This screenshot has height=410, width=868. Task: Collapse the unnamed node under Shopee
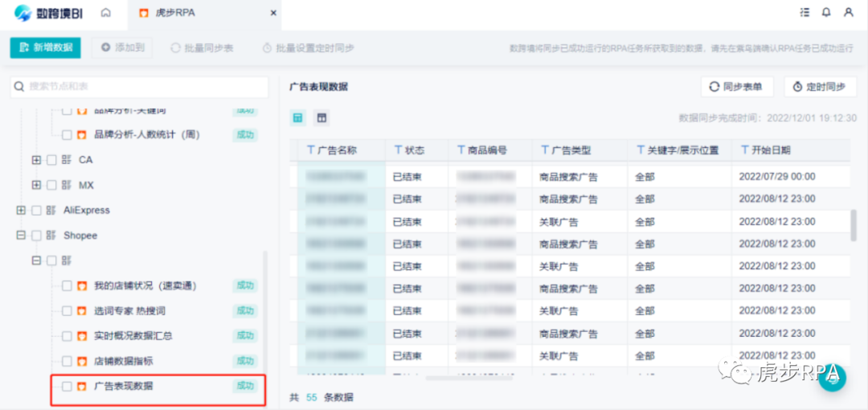[x=36, y=260]
